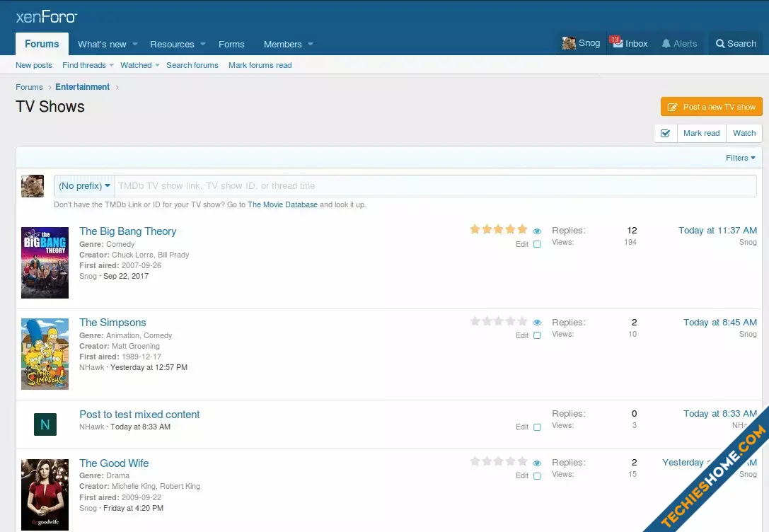Viewport: 769px width, 532px height.
Task: Open the Filters dropdown
Action: point(741,158)
